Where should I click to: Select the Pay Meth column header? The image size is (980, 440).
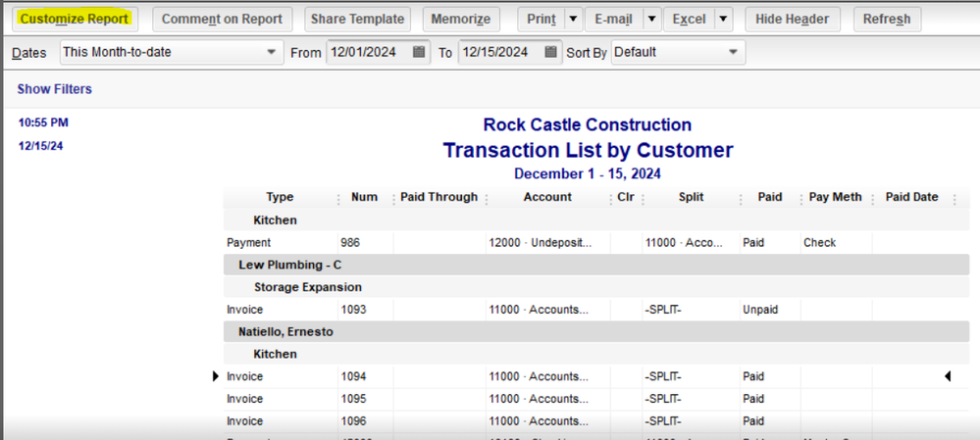(835, 197)
